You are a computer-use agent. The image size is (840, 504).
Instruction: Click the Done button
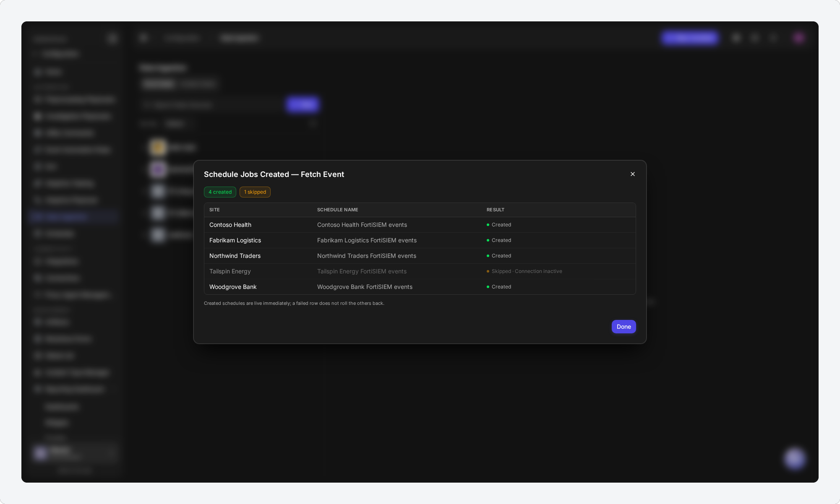click(623, 327)
